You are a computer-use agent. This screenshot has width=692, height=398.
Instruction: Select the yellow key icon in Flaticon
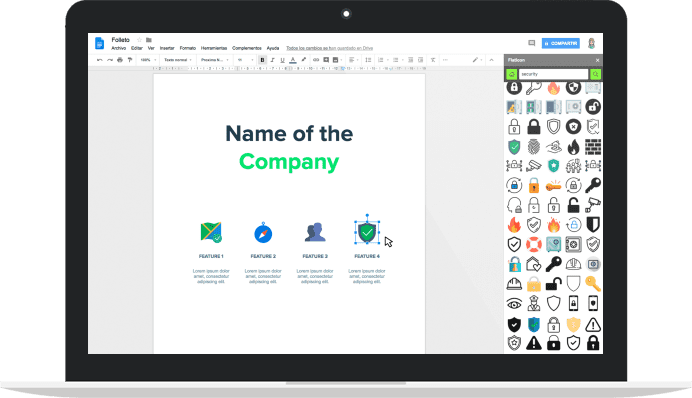pyautogui.click(x=593, y=284)
